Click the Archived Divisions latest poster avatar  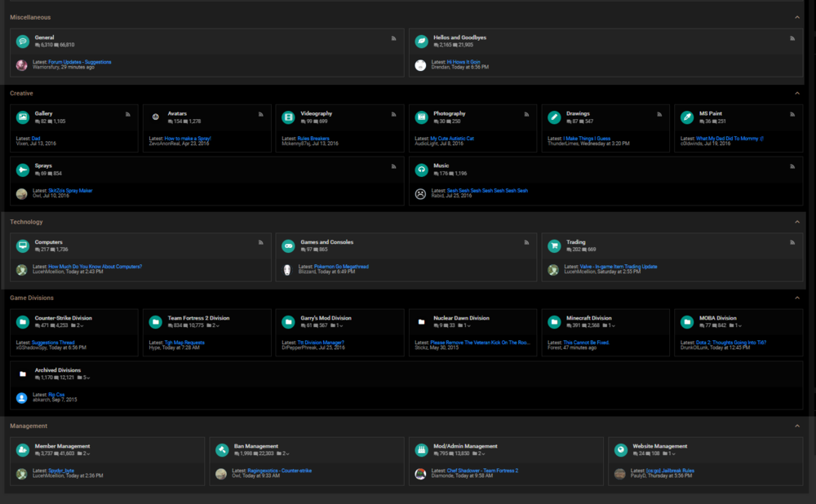click(21, 398)
